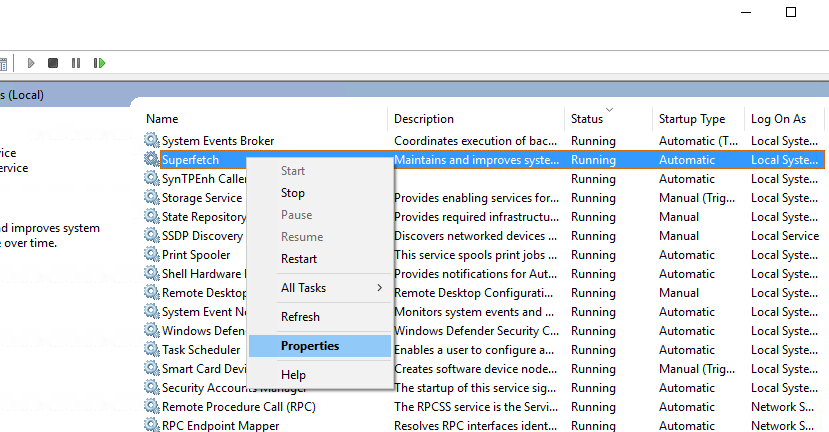Choose Refresh from the context menu

point(320,317)
